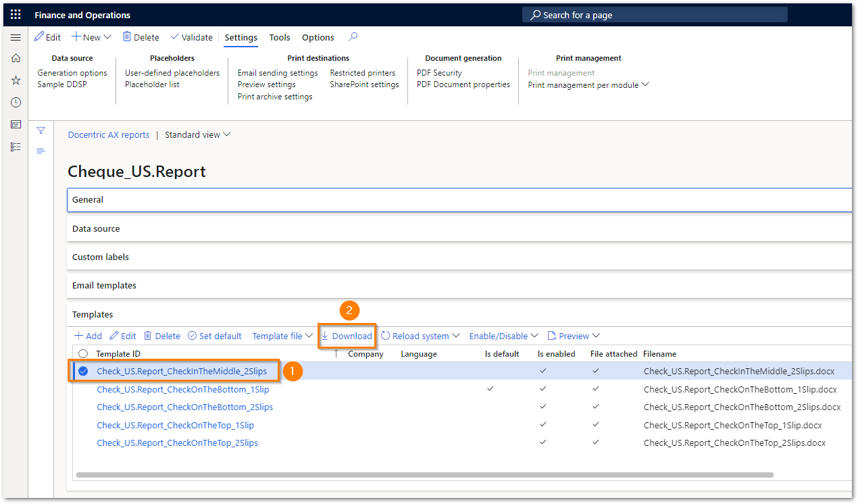Open User-defined placeholders
858x504 pixels.
[172, 73]
